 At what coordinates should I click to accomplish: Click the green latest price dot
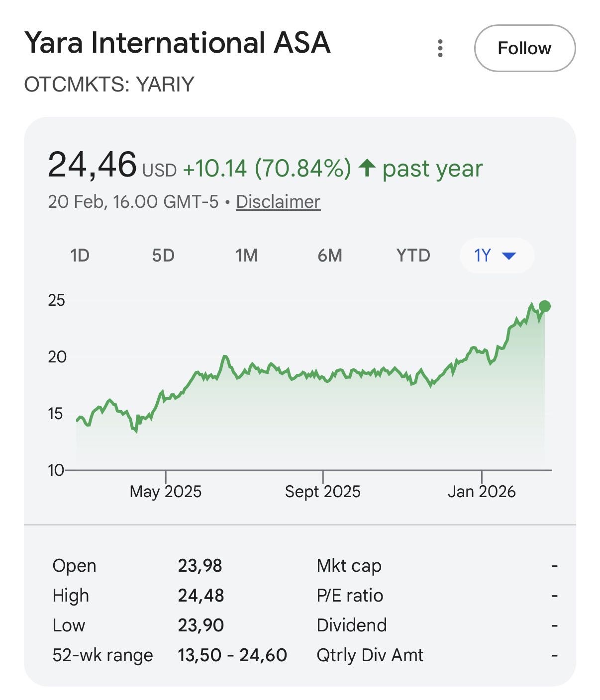(x=545, y=306)
